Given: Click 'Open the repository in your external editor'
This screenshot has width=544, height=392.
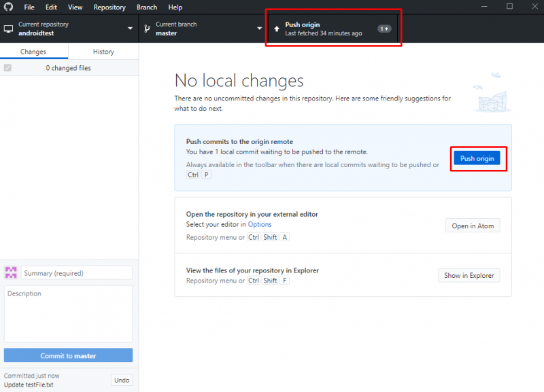Looking at the screenshot, I should click(x=252, y=214).
